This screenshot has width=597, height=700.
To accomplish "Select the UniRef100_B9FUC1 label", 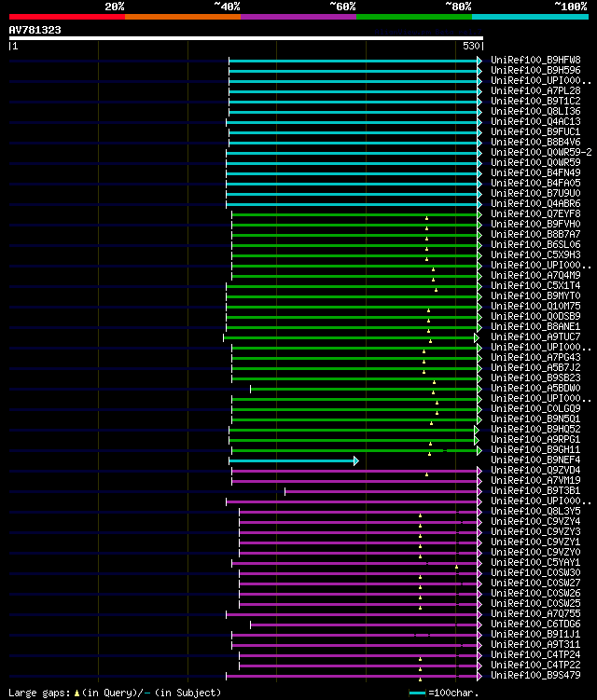I will [x=535, y=131].
